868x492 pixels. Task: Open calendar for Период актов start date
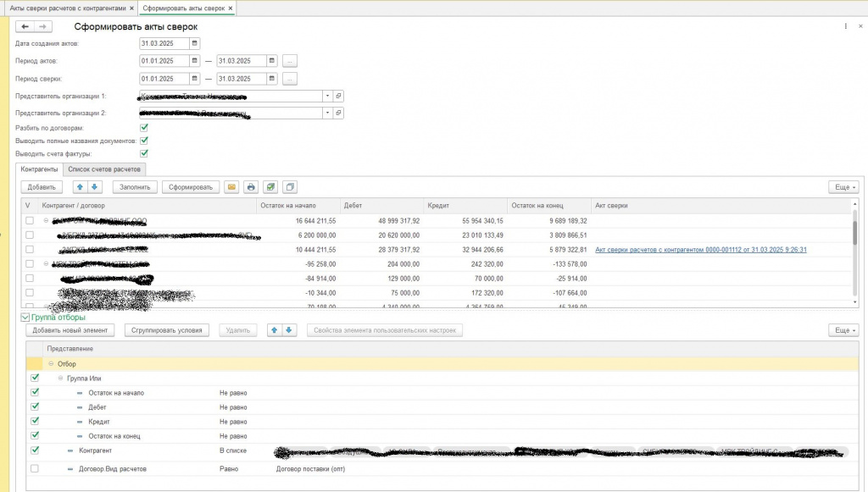pyautogui.click(x=194, y=61)
